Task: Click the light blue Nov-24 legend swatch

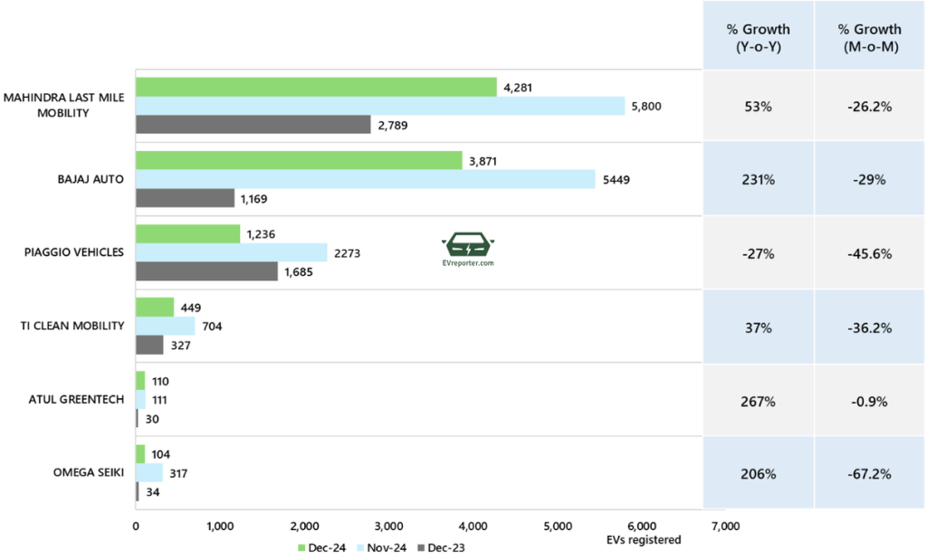Action: coord(359,547)
